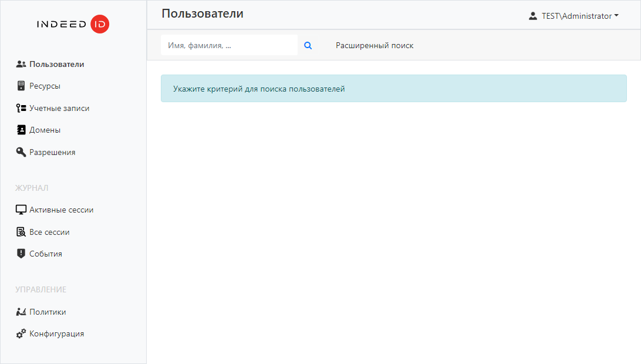This screenshot has height=364, width=641.
Task: Click the Активные сессии monitor icon
Action: pos(21,210)
